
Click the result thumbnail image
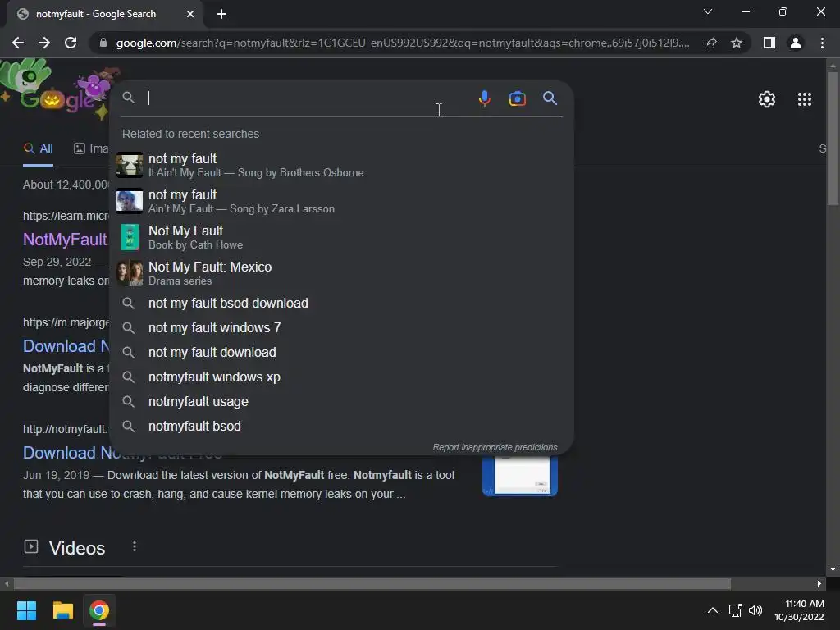point(519,476)
